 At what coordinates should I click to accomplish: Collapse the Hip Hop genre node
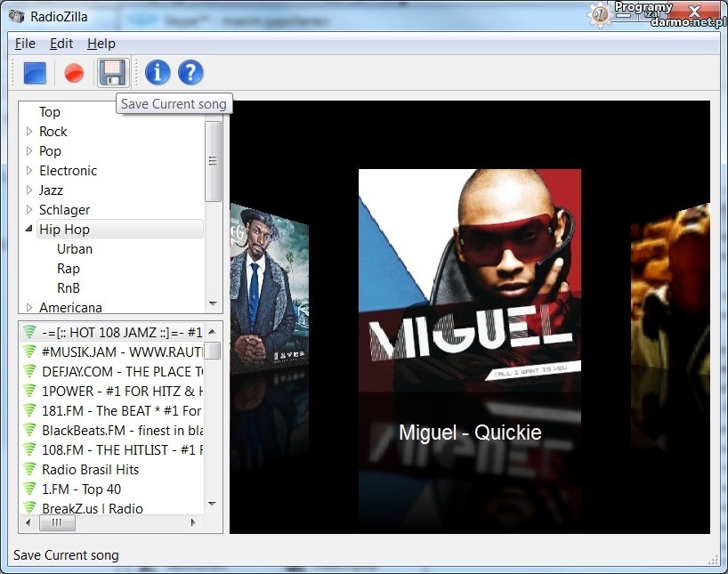(29, 230)
